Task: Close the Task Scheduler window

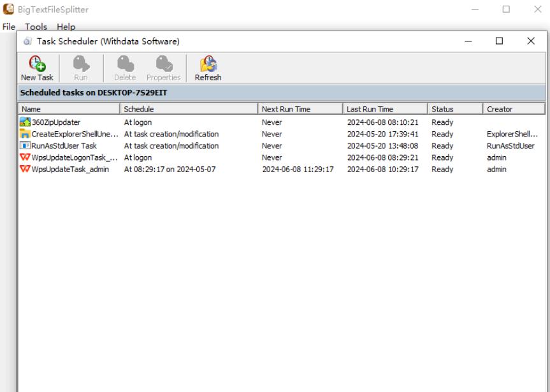Action: click(x=531, y=41)
